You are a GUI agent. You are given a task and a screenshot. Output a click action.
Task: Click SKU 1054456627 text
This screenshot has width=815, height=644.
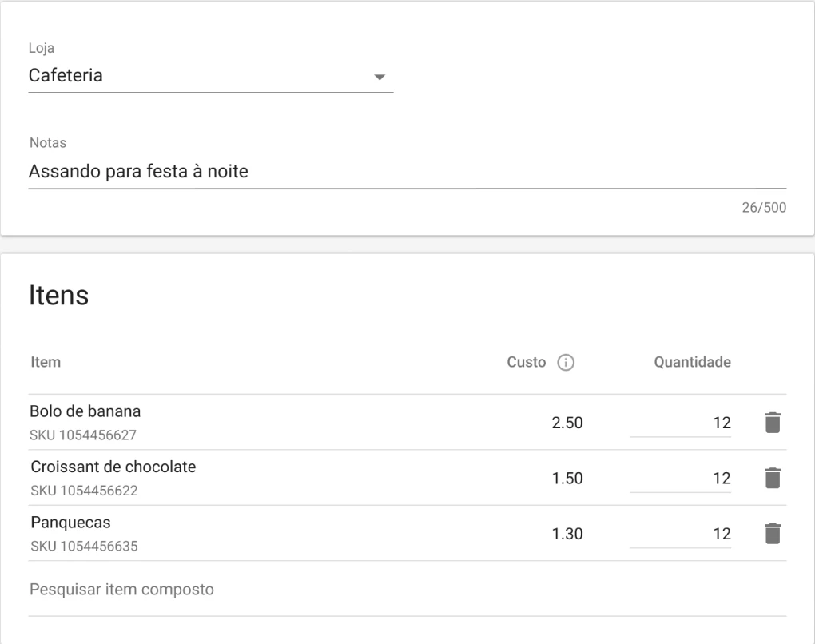(84, 435)
